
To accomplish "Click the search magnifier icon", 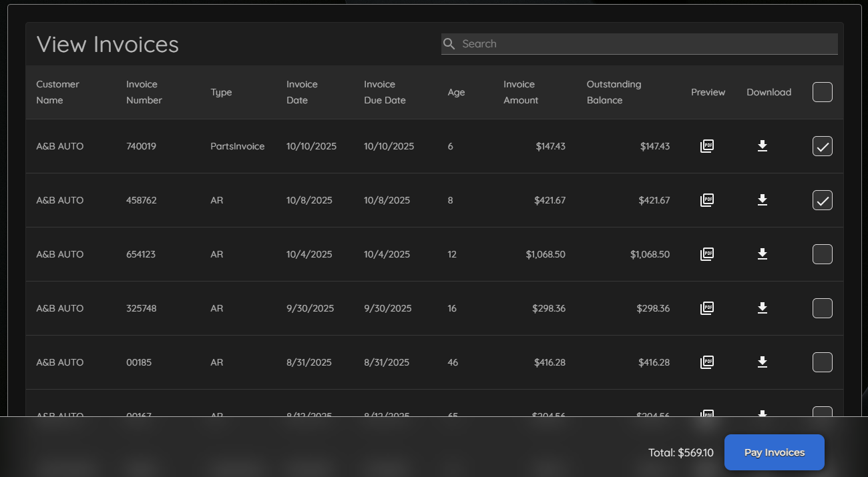I will (449, 44).
